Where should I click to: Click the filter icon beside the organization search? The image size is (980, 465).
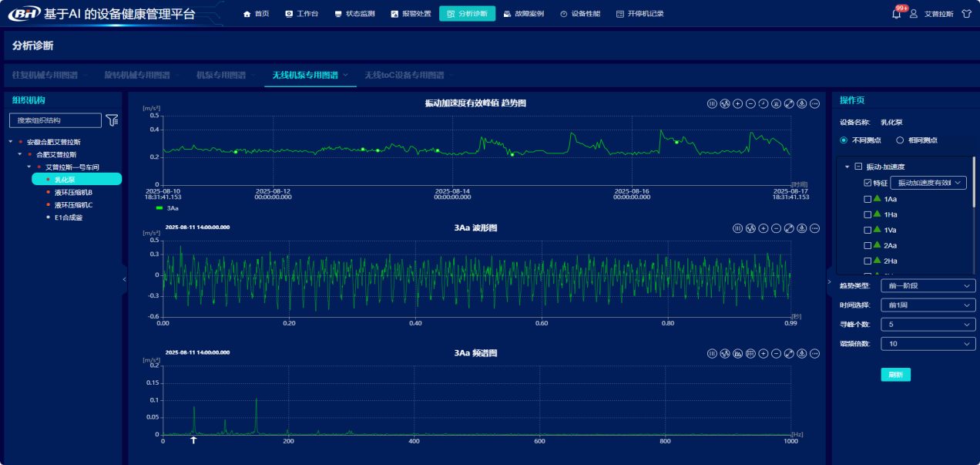coord(112,120)
